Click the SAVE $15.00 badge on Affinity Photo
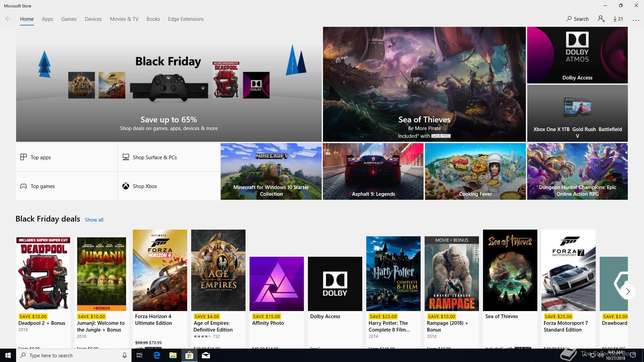This screenshot has width=644, height=362. (x=266, y=316)
